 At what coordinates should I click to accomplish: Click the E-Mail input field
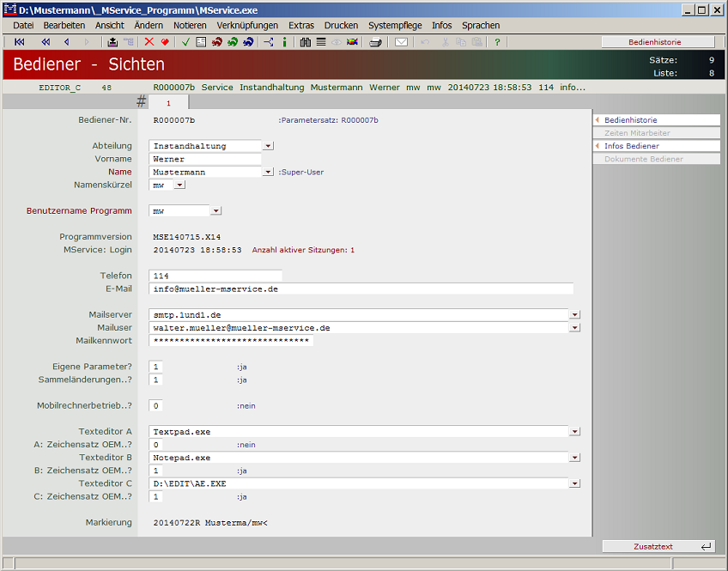click(x=361, y=289)
